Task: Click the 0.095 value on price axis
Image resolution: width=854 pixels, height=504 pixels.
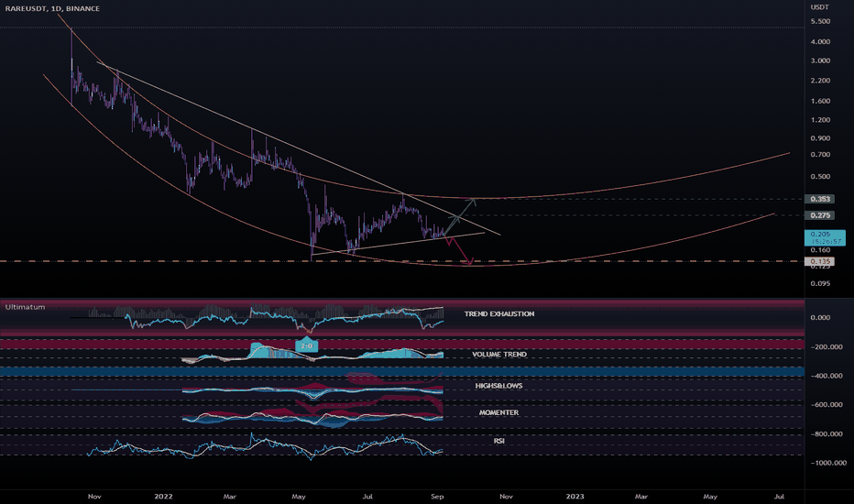Action: [820, 283]
